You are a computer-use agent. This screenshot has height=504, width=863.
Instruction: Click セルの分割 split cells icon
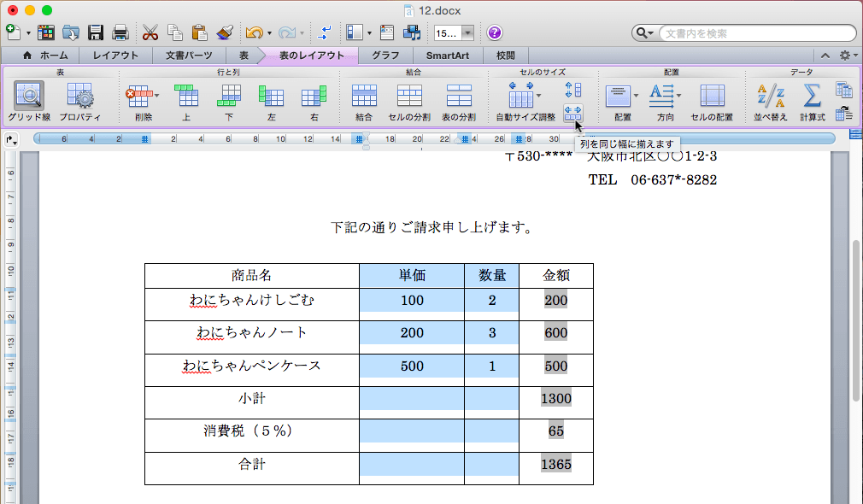(409, 96)
